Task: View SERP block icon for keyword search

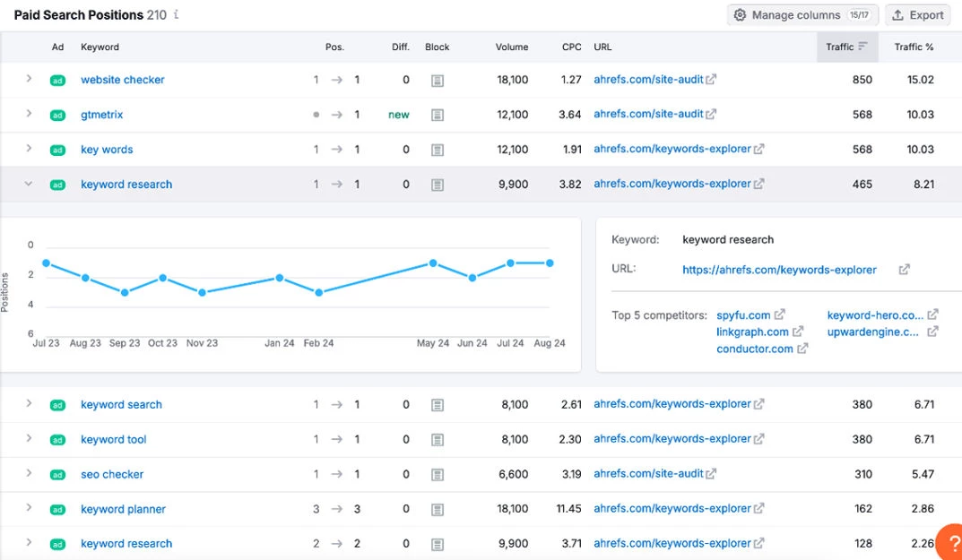Action: tap(438, 405)
